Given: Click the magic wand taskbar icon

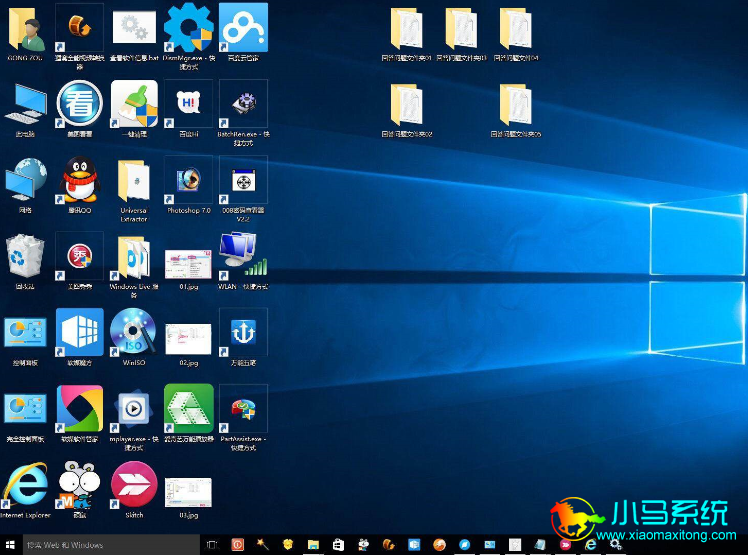Looking at the screenshot, I should coord(262,545).
